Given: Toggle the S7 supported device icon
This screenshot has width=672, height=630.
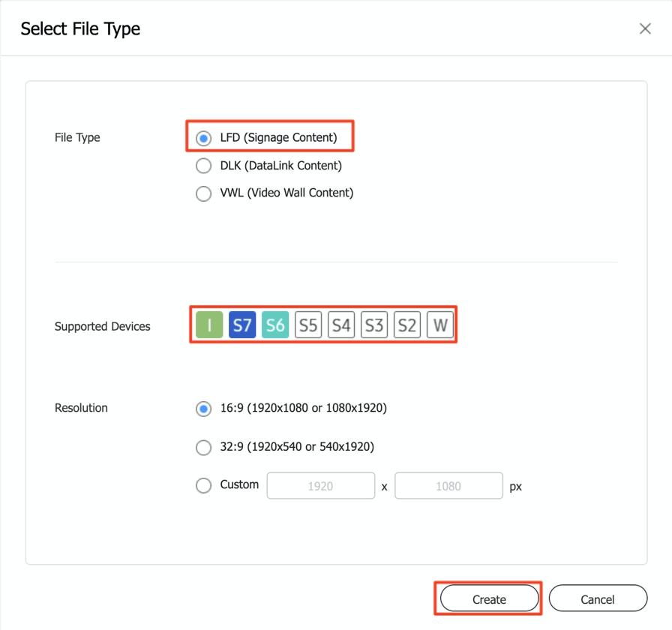Looking at the screenshot, I should tap(242, 324).
